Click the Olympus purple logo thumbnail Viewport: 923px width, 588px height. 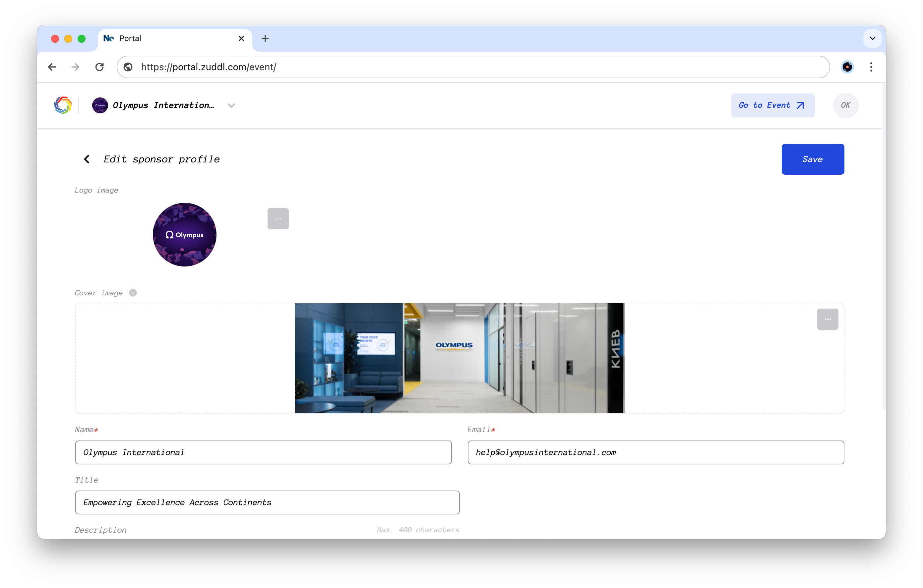(184, 235)
